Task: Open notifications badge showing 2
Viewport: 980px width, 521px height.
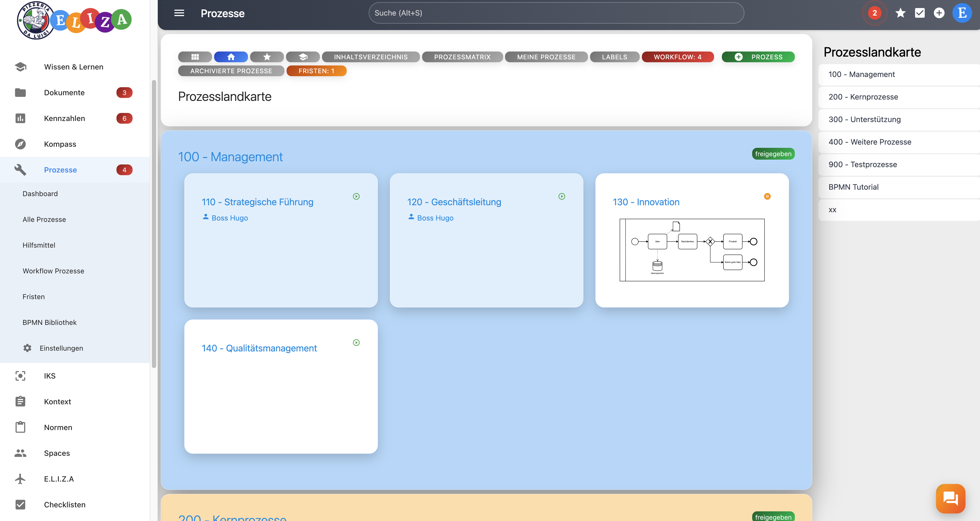Action: [875, 13]
